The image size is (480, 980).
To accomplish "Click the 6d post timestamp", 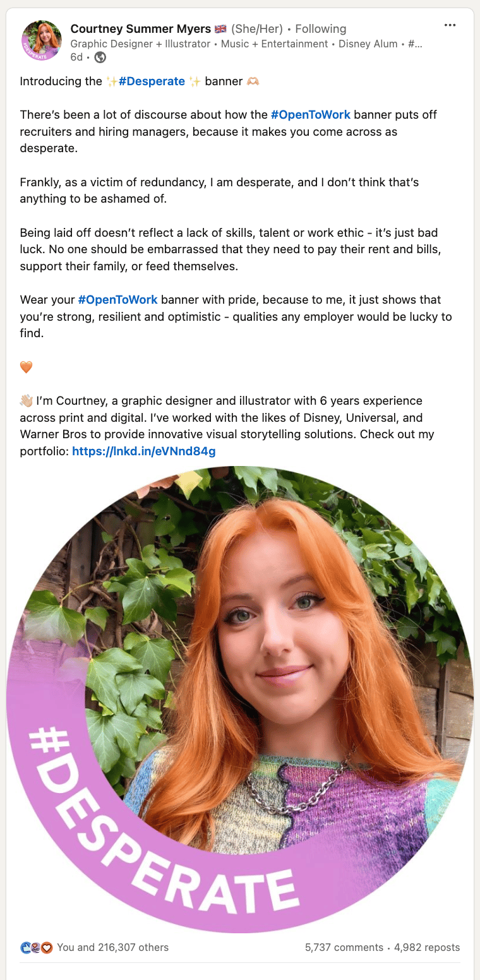I will click(76, 57).
